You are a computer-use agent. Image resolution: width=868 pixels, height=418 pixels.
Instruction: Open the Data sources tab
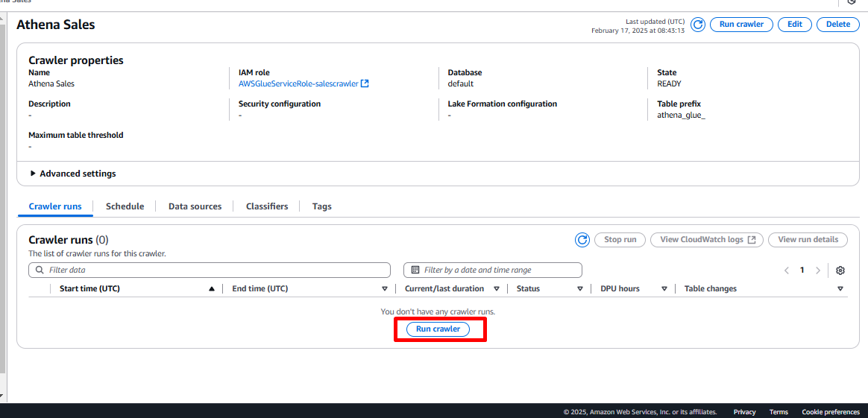tap(195, 206)
